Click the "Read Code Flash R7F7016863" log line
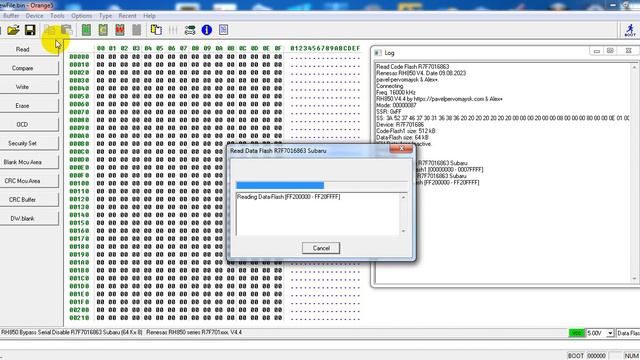 point(413,67)
